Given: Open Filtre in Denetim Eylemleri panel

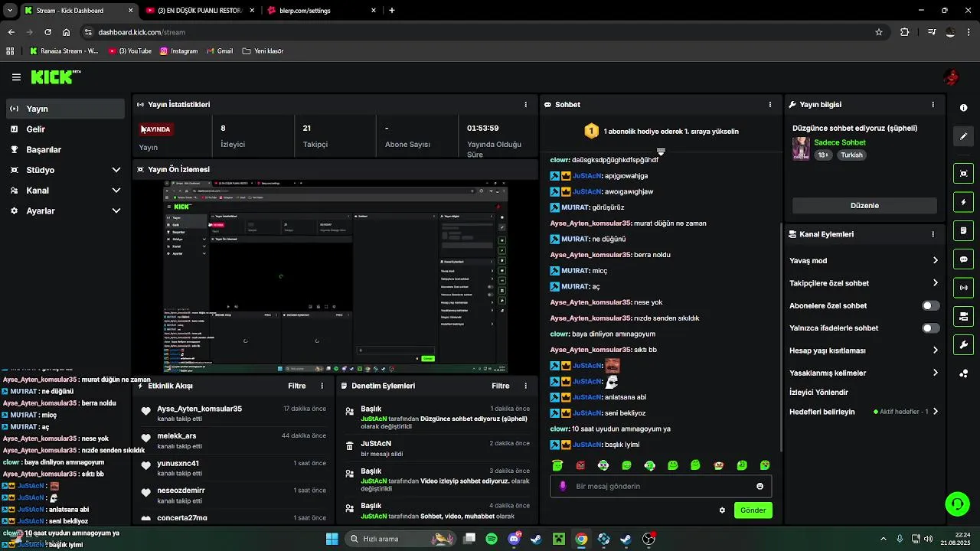Looking at the screenshot, I should point(501,386).
